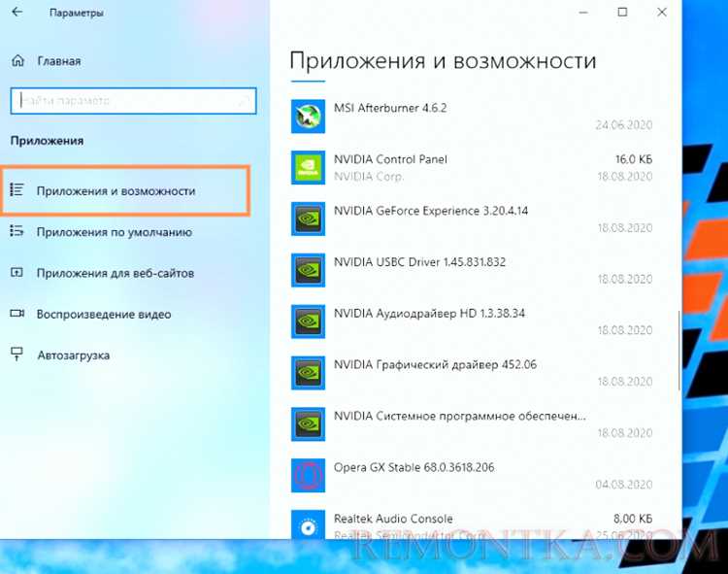Select the NVIDIA Аудиодрайвер HD icon
The height and width of the screenshot is (574, 728).
[308, 321]
